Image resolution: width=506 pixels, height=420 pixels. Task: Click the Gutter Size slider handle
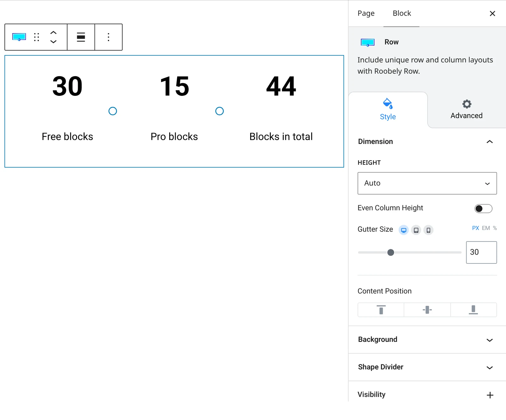[x=391, y=252]
